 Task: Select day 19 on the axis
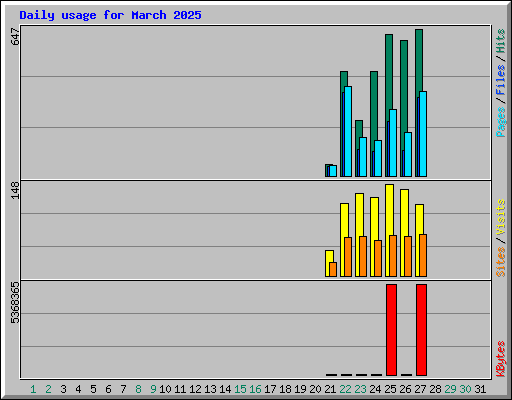300,389
